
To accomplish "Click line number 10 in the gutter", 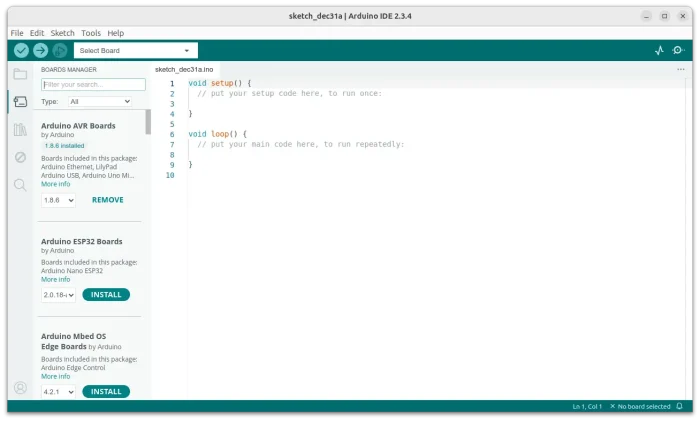I will [170, 175].
